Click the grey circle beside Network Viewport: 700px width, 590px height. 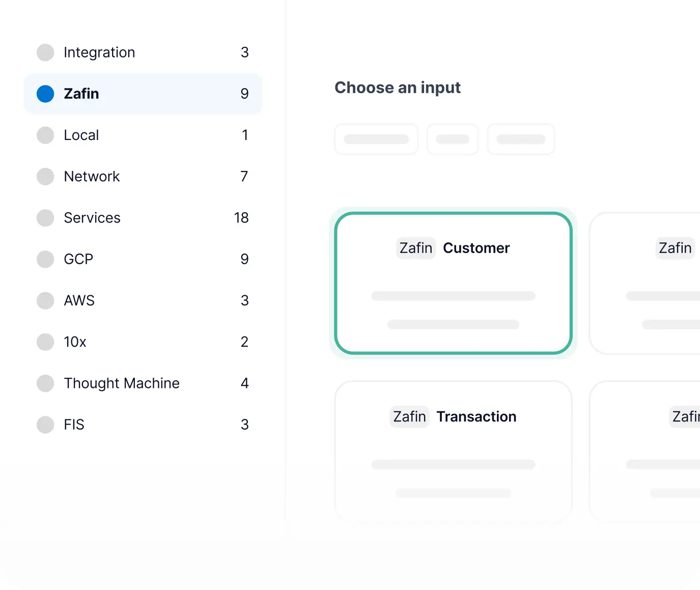45,177
